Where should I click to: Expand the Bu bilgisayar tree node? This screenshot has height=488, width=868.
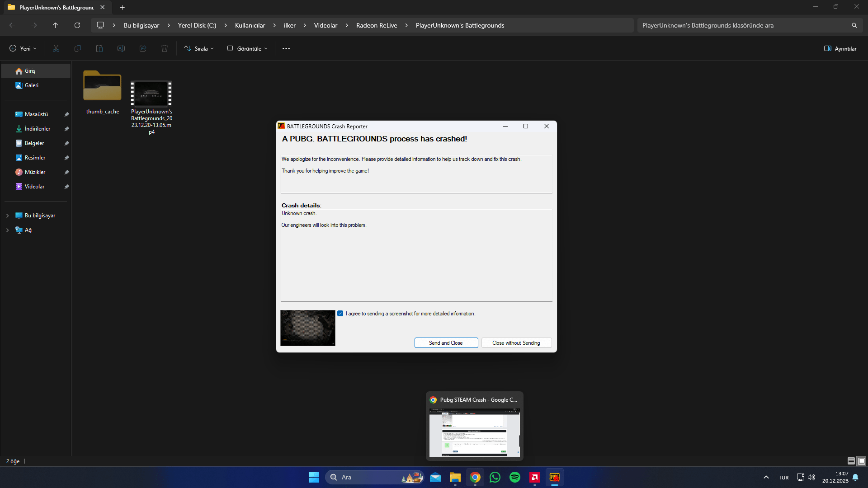tap(8, 216)
